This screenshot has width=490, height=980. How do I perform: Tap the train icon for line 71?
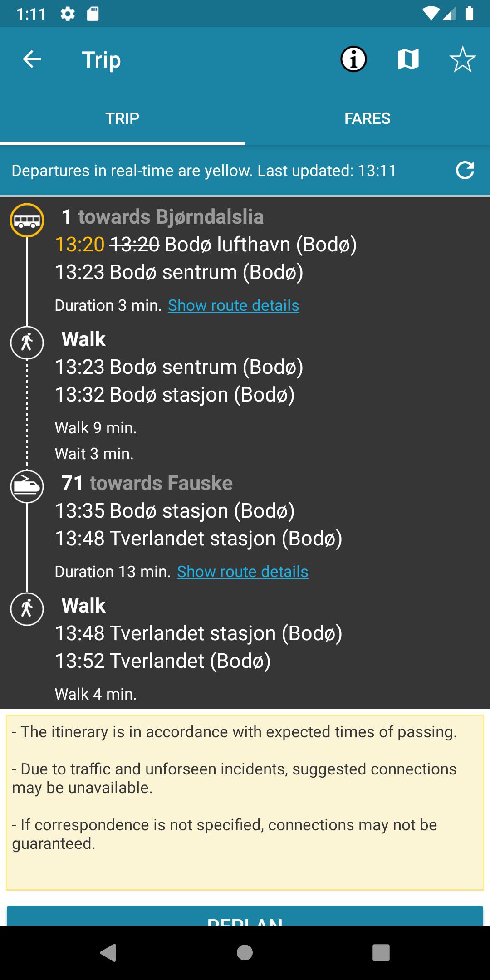coord(27,486)
